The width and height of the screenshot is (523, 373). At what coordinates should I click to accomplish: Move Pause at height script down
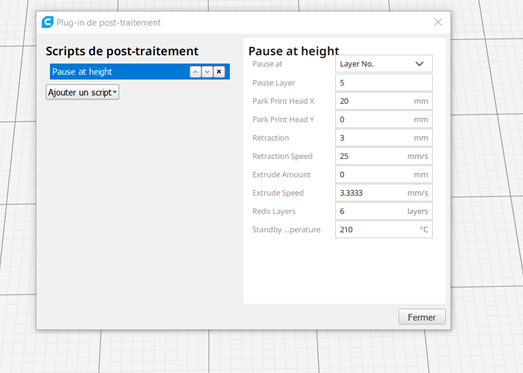click(x=207, y=72)
